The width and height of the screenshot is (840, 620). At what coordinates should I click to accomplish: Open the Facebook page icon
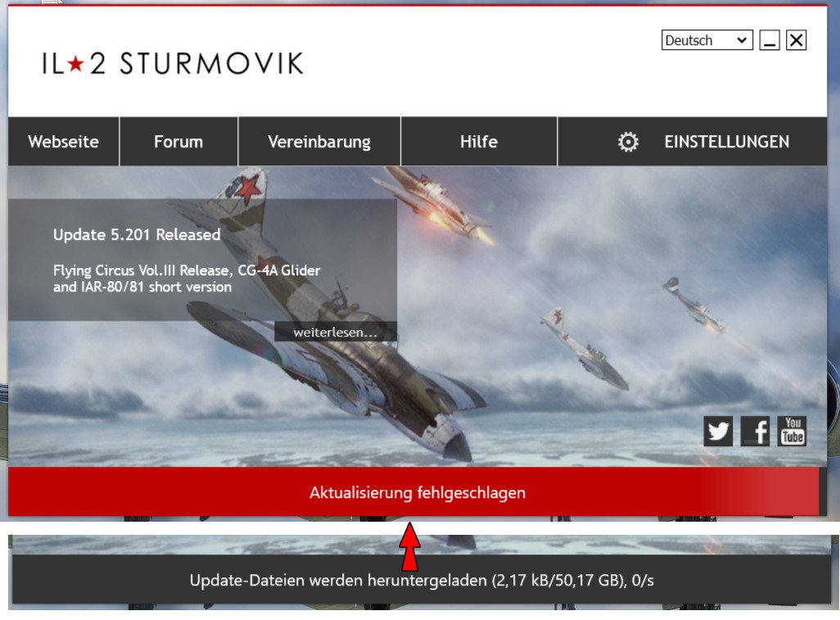click(755, 432)
